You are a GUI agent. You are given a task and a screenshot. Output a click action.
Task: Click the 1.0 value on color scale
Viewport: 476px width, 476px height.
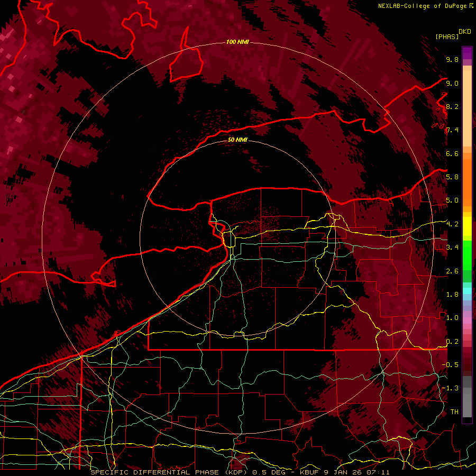click(452, 318)
